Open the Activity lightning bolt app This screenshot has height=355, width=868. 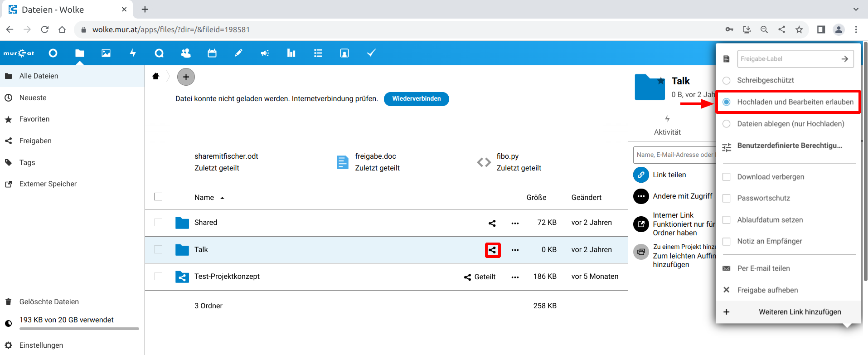(133, 53)
